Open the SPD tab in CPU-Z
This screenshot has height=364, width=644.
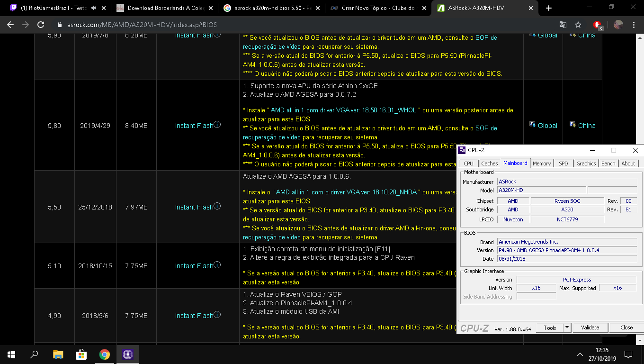[563, 164]
